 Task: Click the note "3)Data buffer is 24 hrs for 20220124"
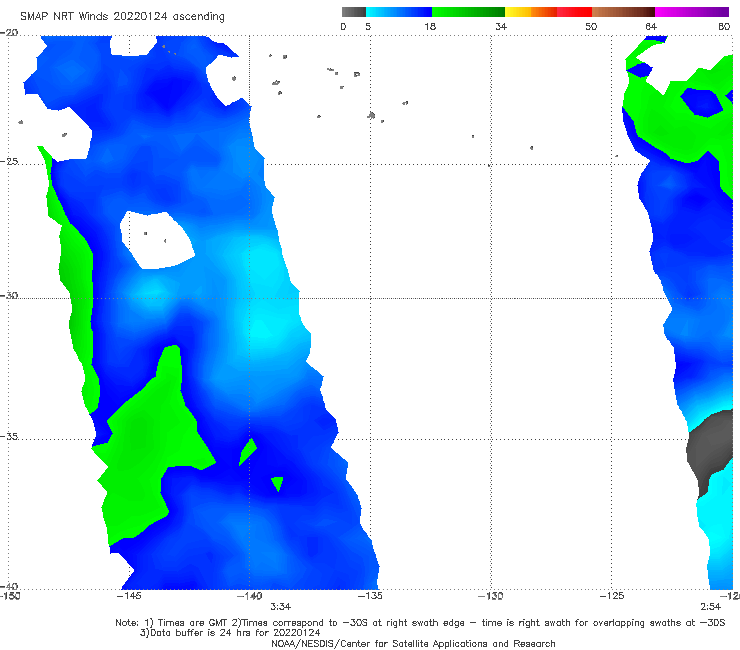tap(230, 633)
